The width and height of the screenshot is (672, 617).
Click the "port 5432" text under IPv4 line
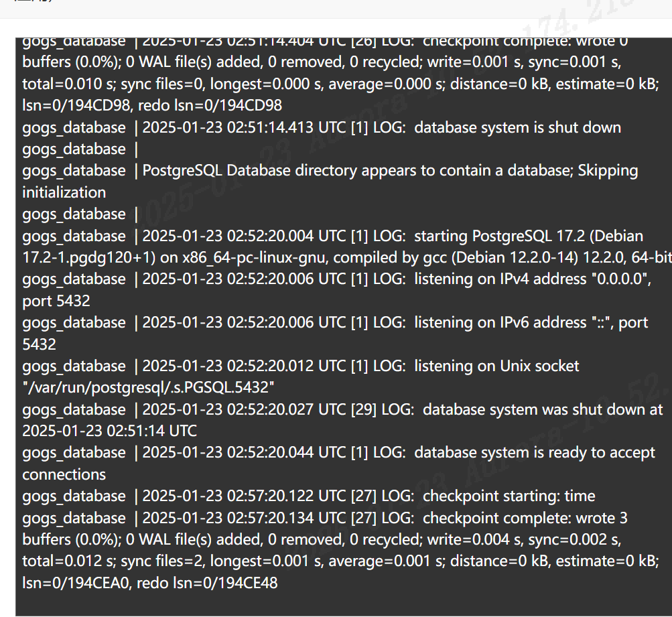click(x=56, y=301)
